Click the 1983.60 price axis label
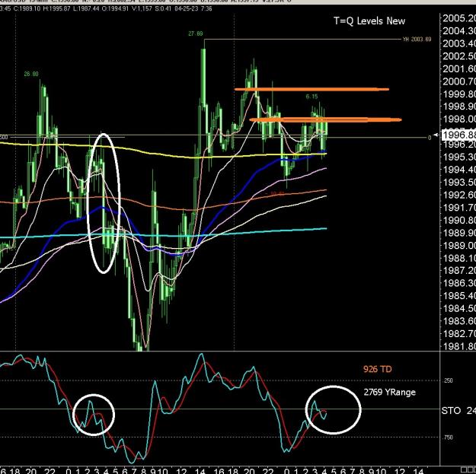The image size is (476, 474). [x=459, y=321]
